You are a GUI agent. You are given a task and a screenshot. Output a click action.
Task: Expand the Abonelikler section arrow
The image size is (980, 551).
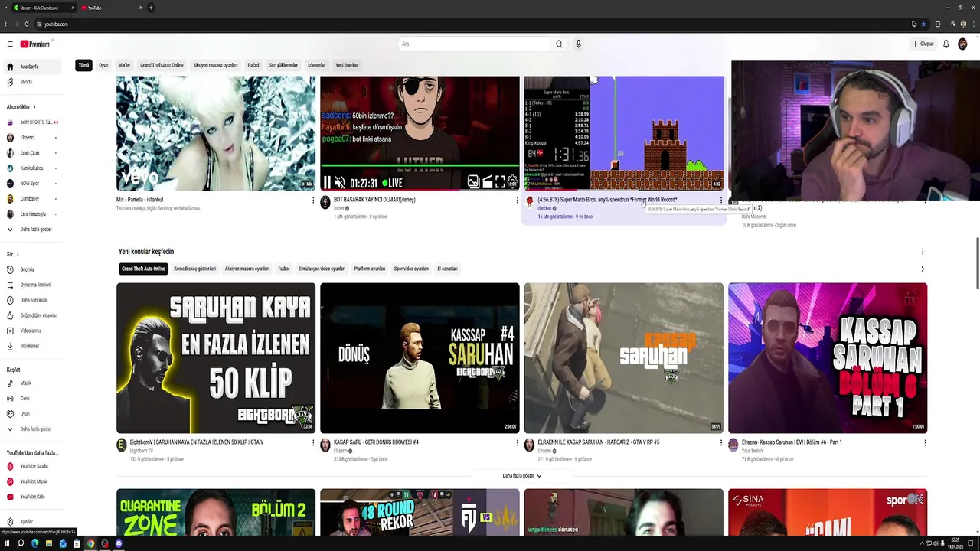point(34,107)
